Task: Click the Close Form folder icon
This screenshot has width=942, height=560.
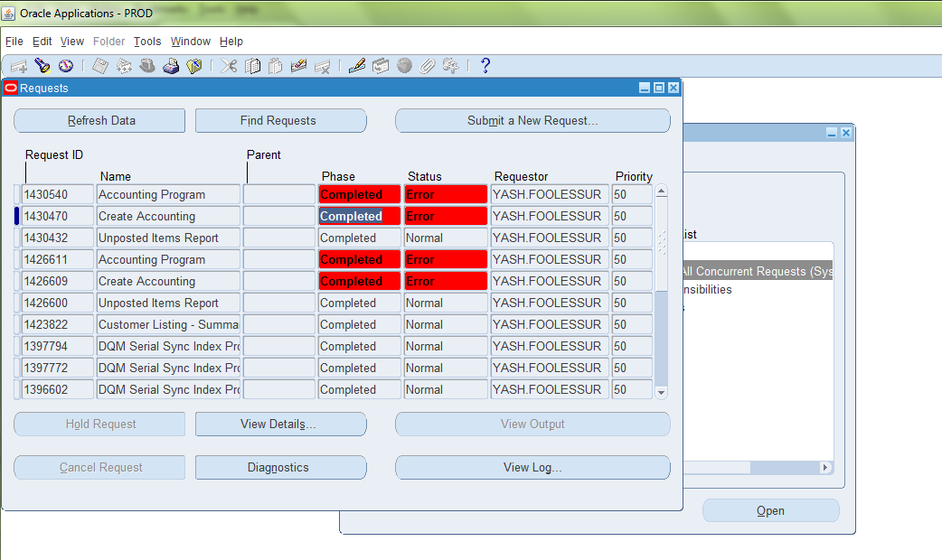Action: point(193,66)
